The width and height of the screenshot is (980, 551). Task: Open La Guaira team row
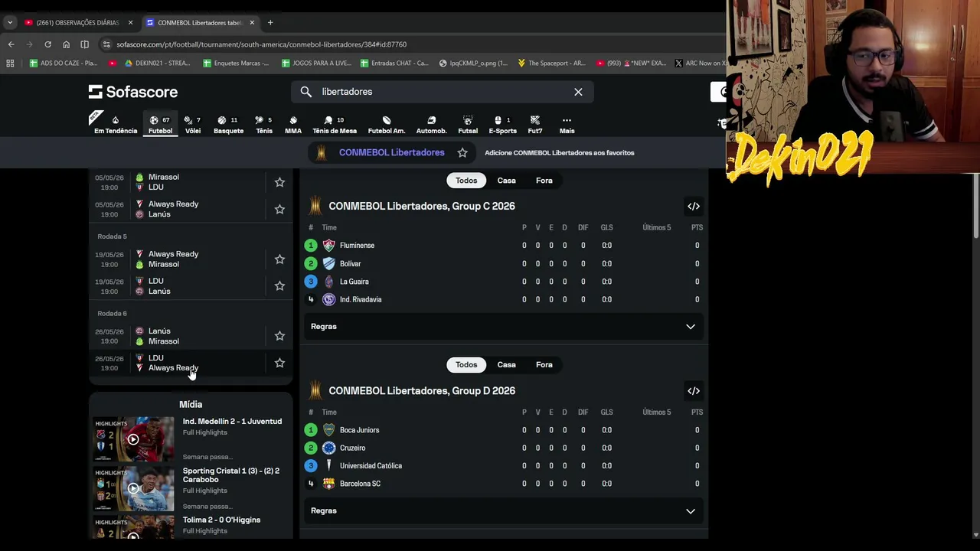click(503, 282)
